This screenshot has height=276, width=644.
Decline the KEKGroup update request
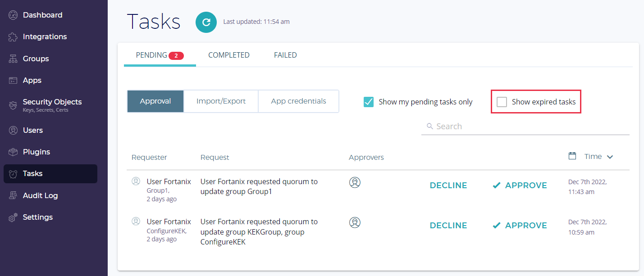pos(448,226)
